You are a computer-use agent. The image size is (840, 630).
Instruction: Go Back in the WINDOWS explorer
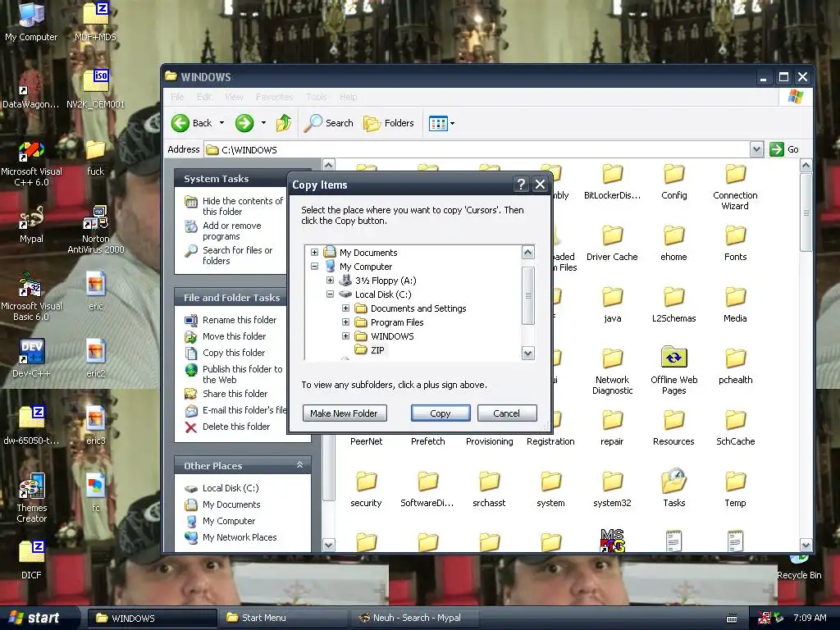coord(192,123)
